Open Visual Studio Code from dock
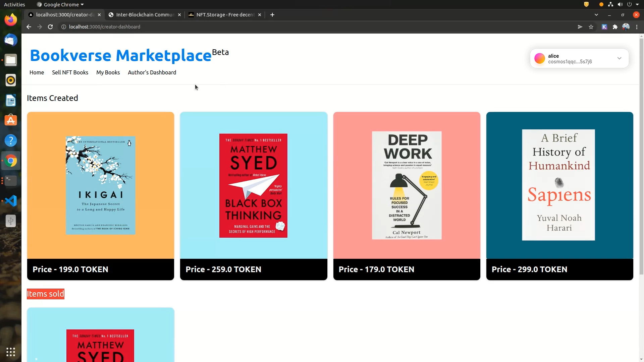The width and height of the screenshot is (644, 362). 11,201
